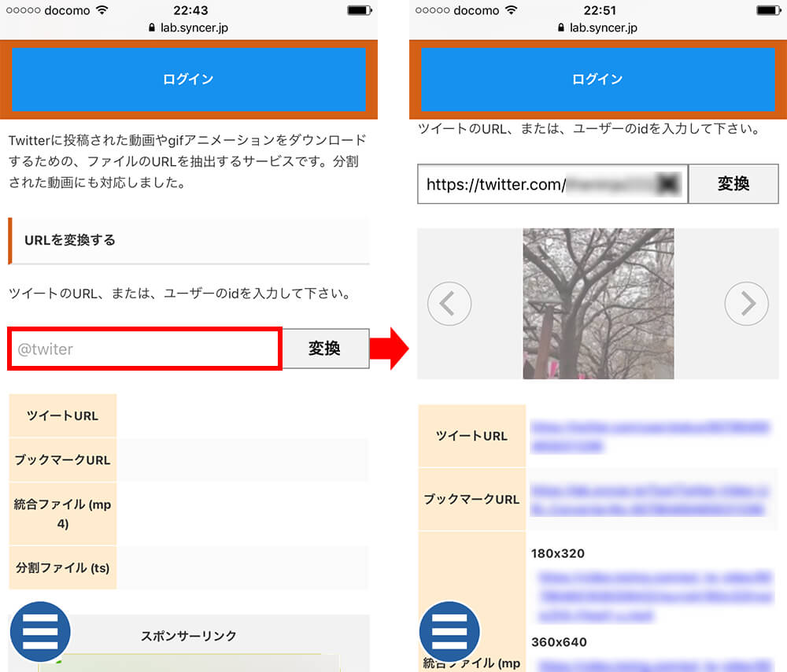
Task: Open blurred bookmark URL link in right table
Action: pos(649,500)
